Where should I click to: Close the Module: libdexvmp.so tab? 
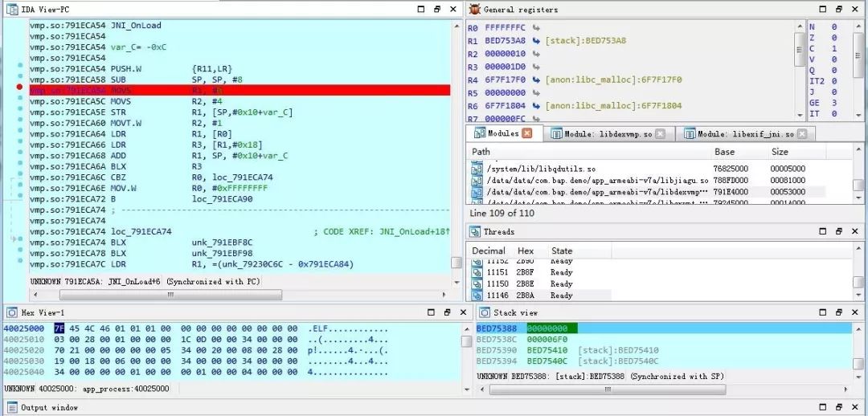(660, 134)
